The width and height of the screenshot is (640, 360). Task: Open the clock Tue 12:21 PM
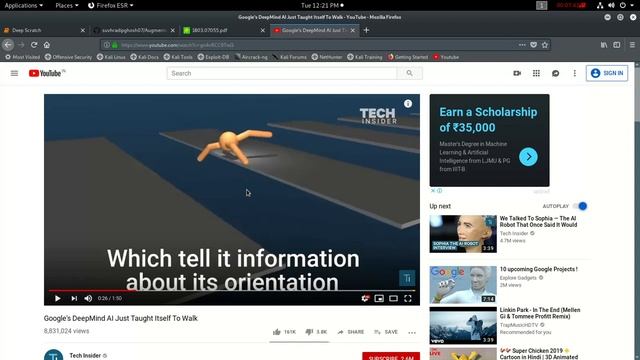tap(322, 5)
